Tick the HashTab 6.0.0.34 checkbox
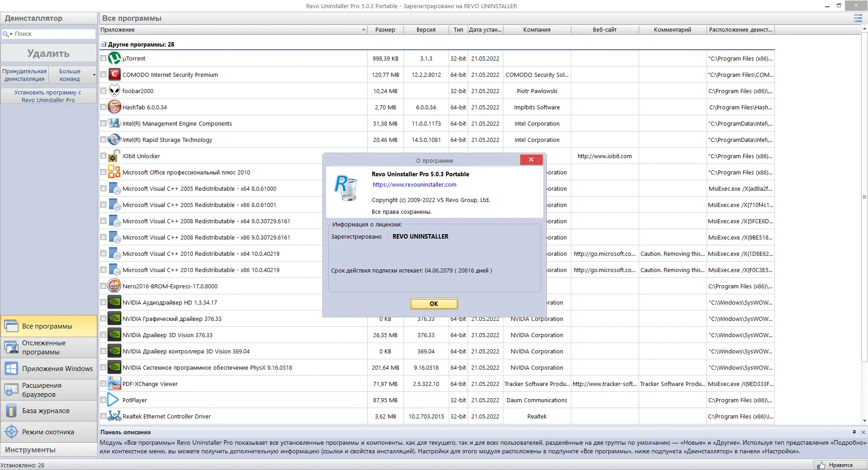Screen dimensions: 868x470 pyautogui.click(x=104, y=107)
